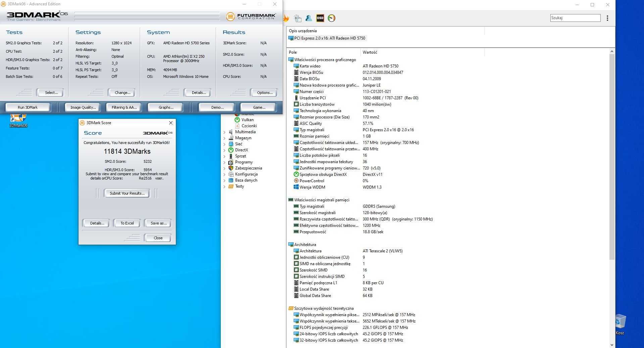Image resolution: width=644 pixels, height=348 pixels.
Task: Open system Details in 3DMark06 main window
Action: point(198,93)
